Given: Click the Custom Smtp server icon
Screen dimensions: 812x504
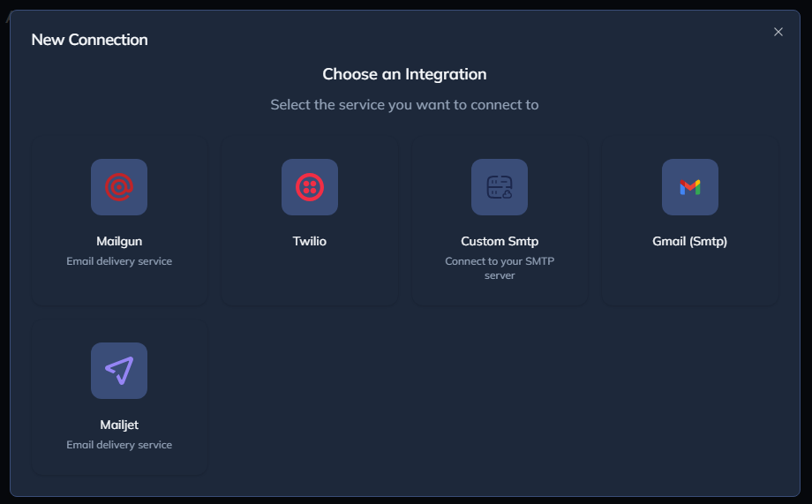Looking at the screenshot, I should 500,187.
